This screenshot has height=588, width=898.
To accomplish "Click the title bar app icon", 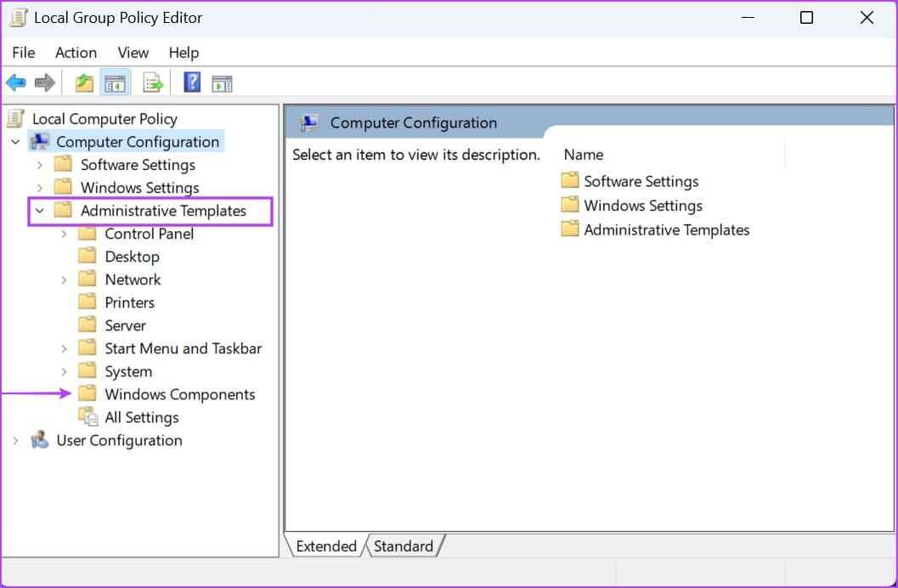I will pyautogui.click(x=19, y=18).
